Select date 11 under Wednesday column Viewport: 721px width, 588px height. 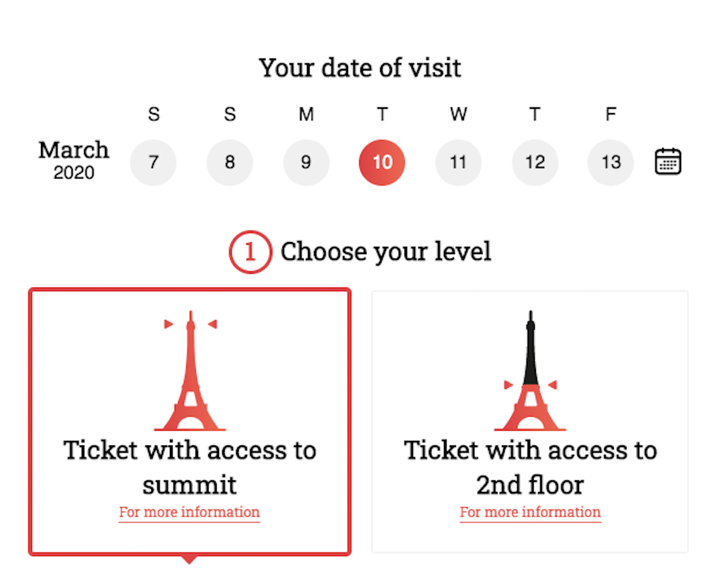(x=458, y=162)
